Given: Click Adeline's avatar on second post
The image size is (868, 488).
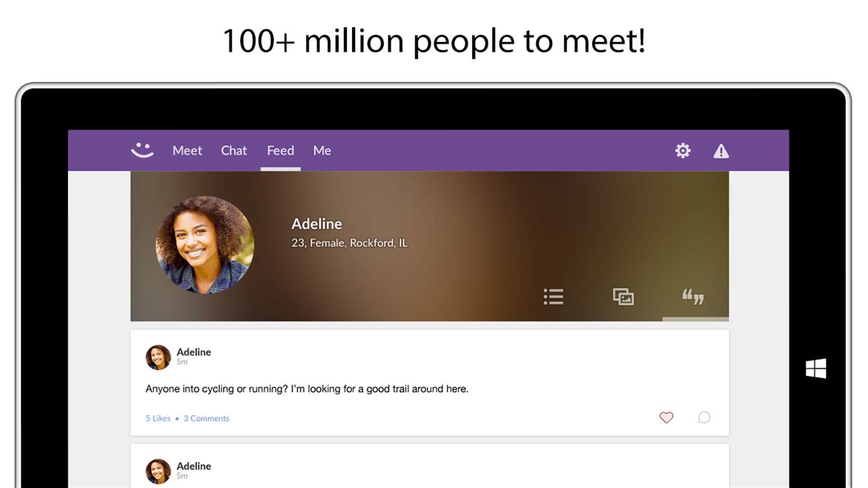Looking at the screenshot, I should pos(158,471).
